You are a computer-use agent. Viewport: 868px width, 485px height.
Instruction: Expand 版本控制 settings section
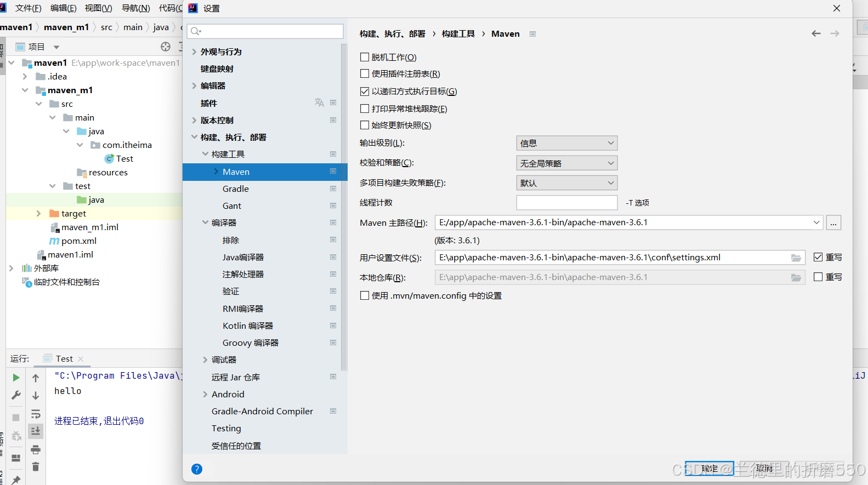click(x=194, y=120)
